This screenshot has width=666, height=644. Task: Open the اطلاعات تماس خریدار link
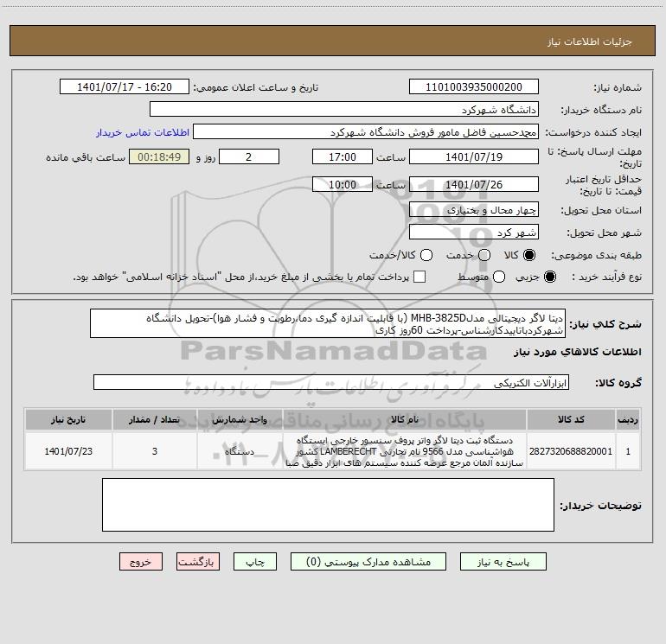(x=143, y=132)
